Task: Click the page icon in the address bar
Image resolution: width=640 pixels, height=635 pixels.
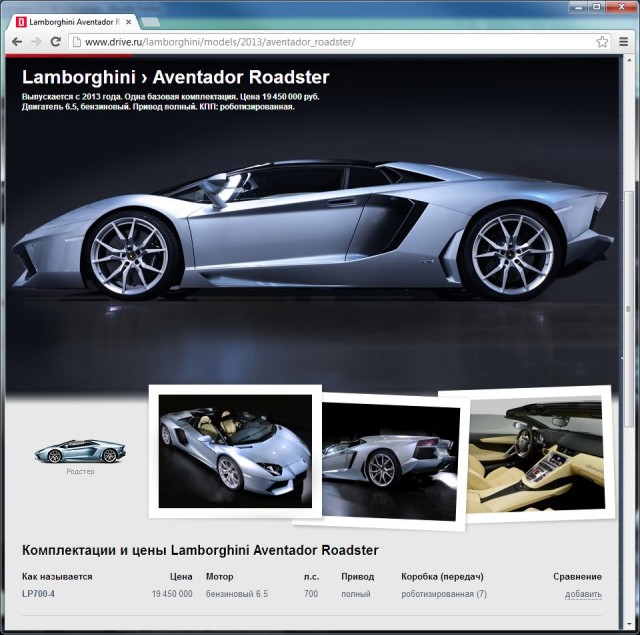Action: 76,42
